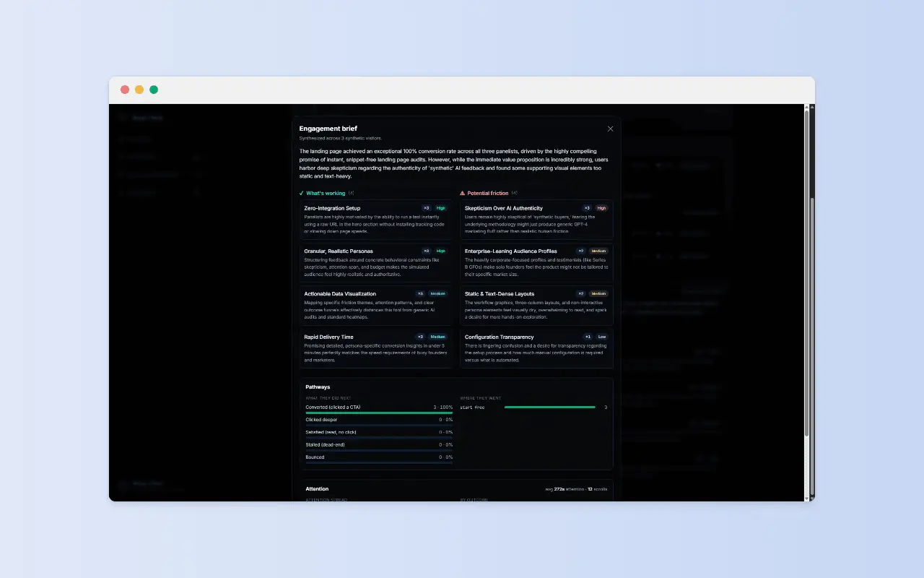Click the green window maximize dot
This screenshot has height=578, width=924.
tap(154, 90)
